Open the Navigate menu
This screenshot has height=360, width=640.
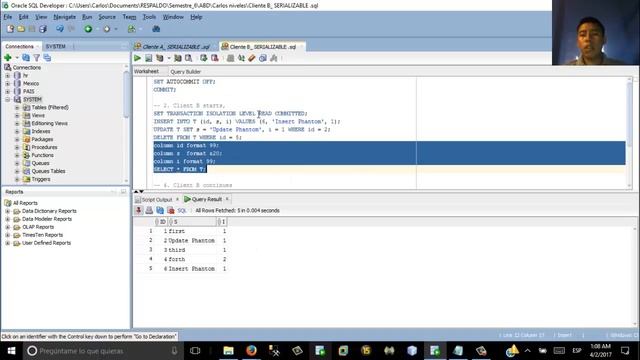64,17
